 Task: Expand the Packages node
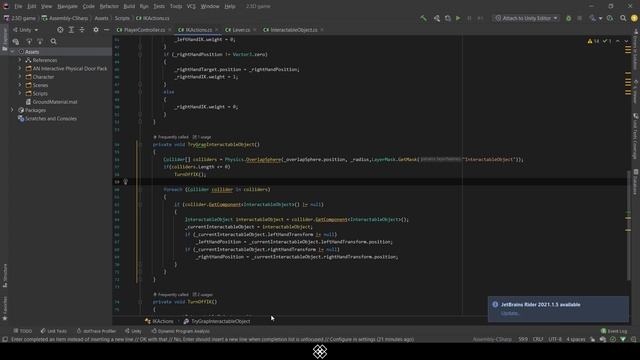12,110
